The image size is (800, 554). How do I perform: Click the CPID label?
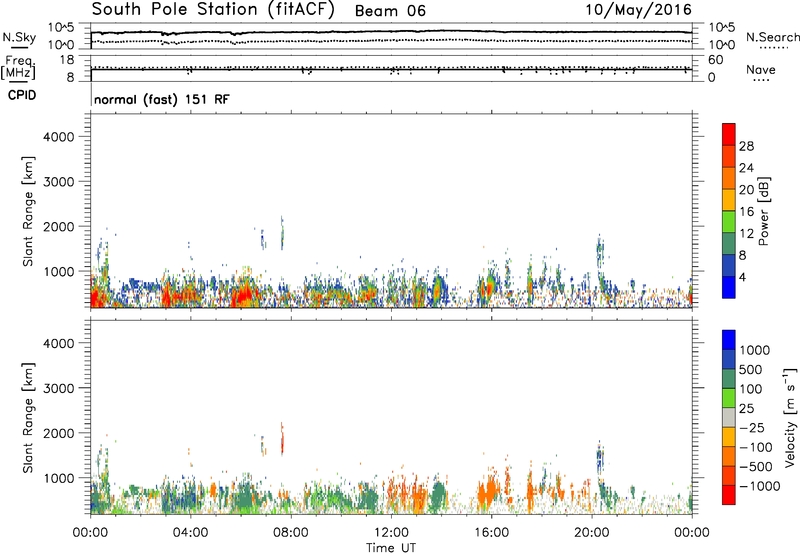point(22,95)
